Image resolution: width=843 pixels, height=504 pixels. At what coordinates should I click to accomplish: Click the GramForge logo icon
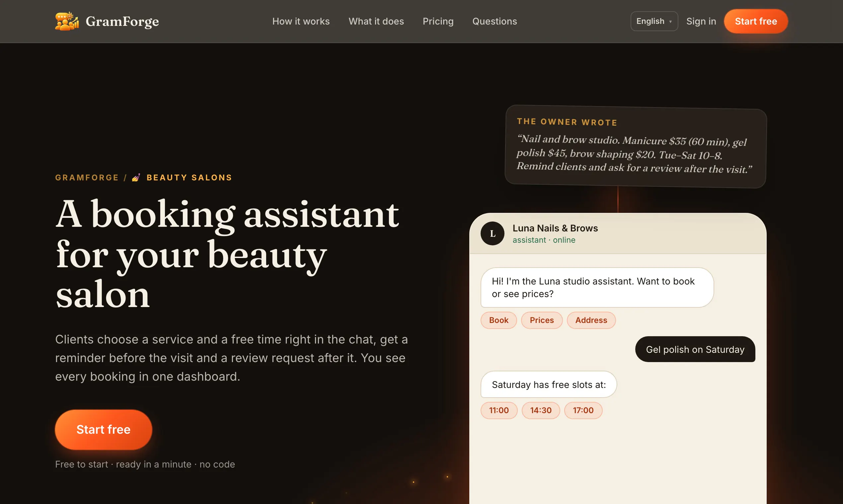(67, 22)
